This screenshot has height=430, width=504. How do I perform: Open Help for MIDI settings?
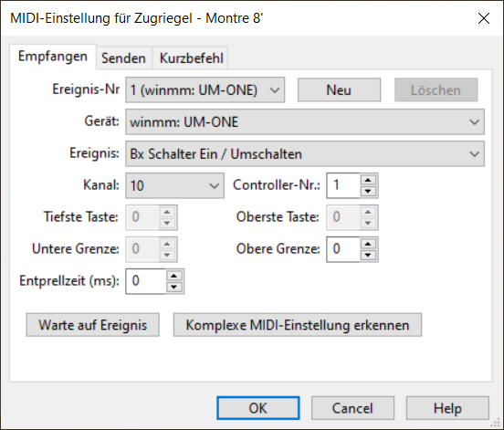[x=447, y=408]
